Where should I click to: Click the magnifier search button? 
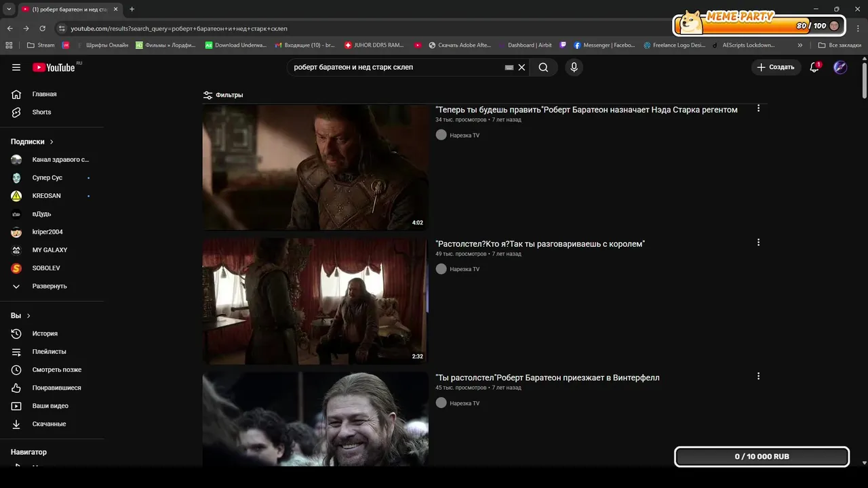point(543,67)
